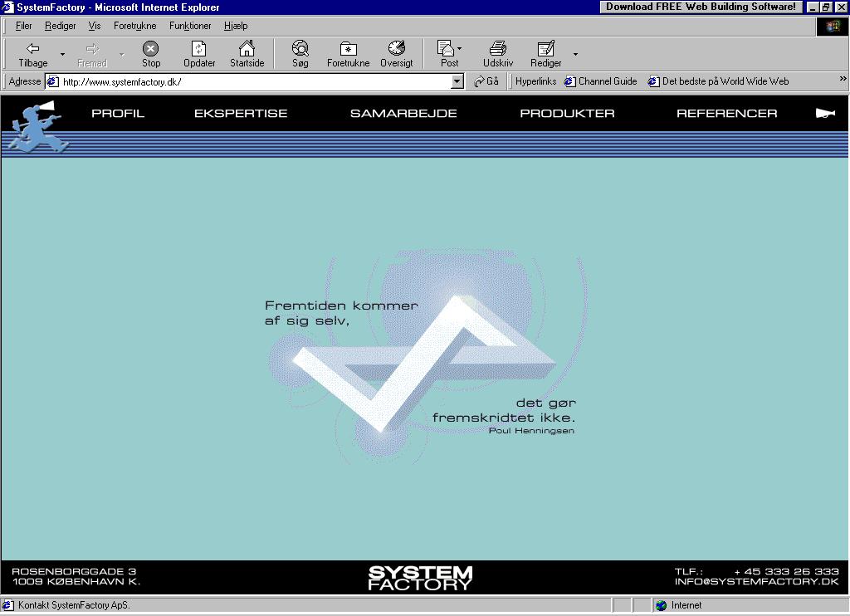Screen dimensions: 850x616
Task: Click the Opdater refresh icon
Action: pos(199,49)
